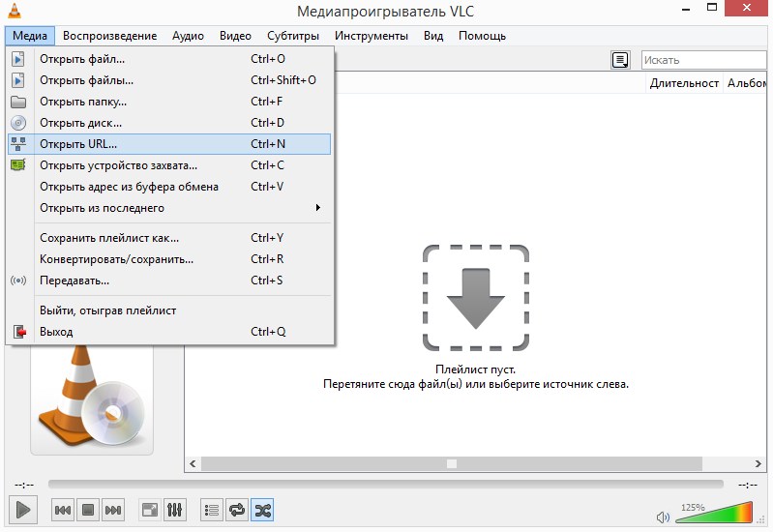Stop playback with the stop button

pyautogui.click(x=88, y=510)
